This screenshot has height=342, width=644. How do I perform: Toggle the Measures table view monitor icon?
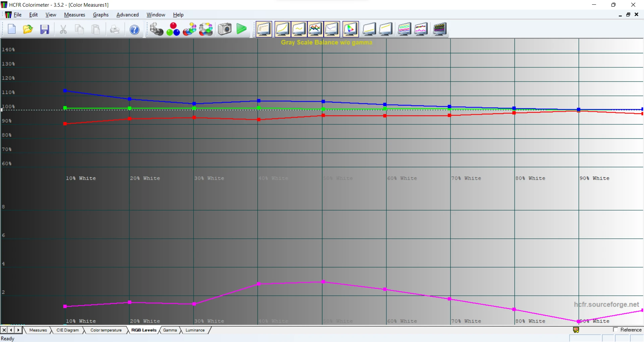pyautogui.click(x=264, y=29)
